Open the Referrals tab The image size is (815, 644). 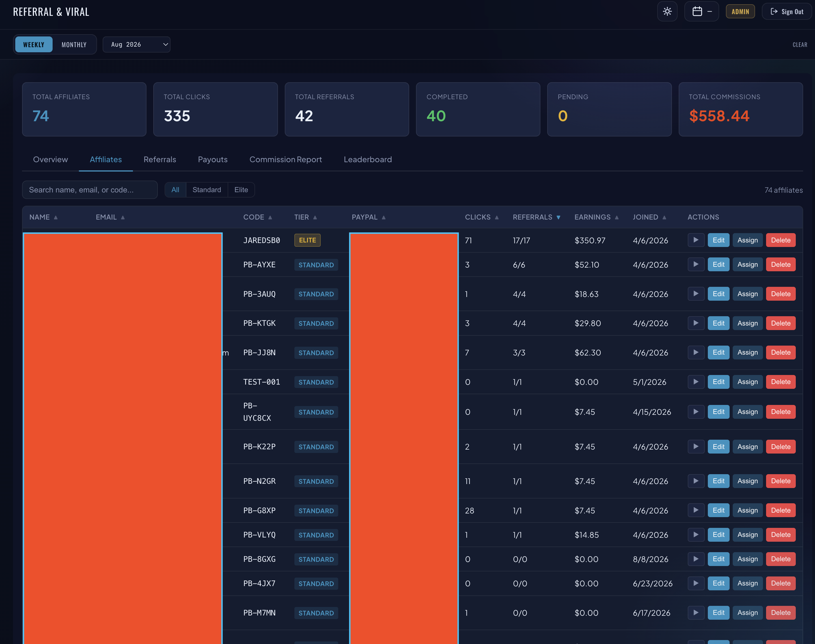point(159,159)
